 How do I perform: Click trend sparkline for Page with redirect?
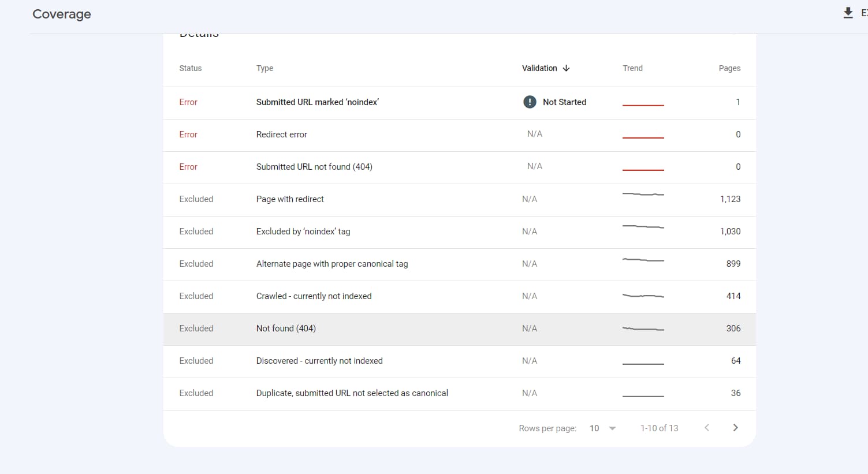(643, 194)
